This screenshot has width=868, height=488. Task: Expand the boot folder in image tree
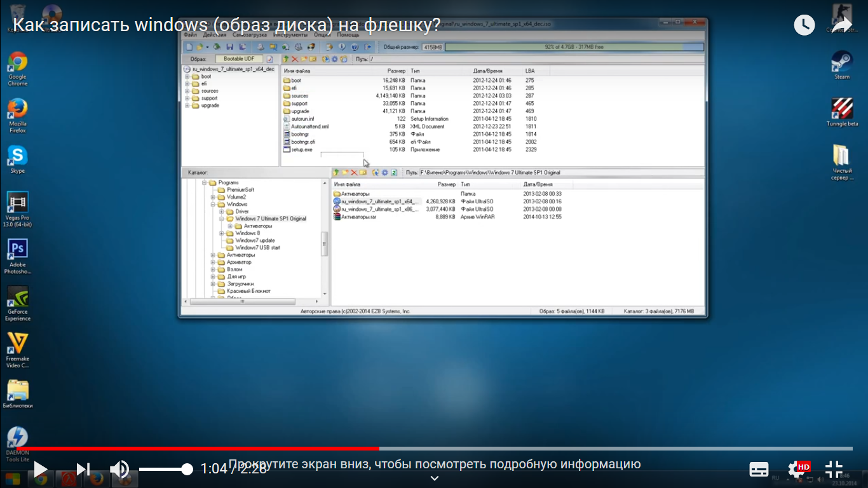point(187,76)
